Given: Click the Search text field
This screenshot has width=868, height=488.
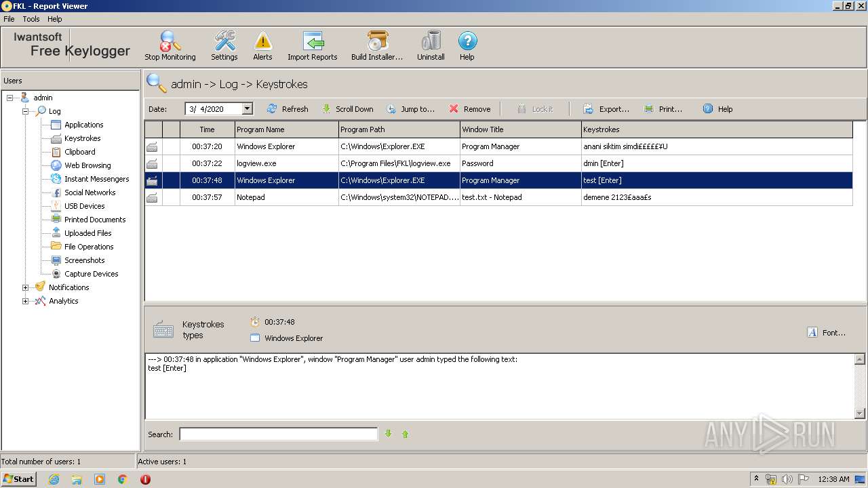Looking at the screenshot, I should pyautogui.click(x=278, y=434).
